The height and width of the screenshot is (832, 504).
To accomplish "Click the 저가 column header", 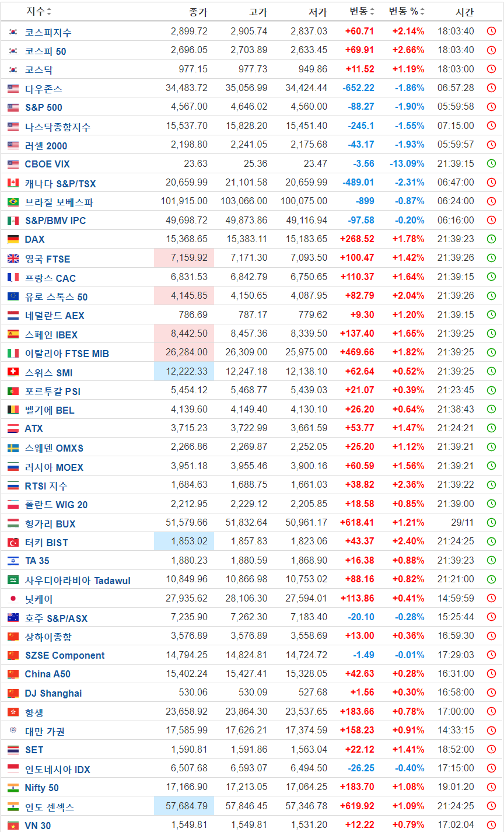I will 318,12.
